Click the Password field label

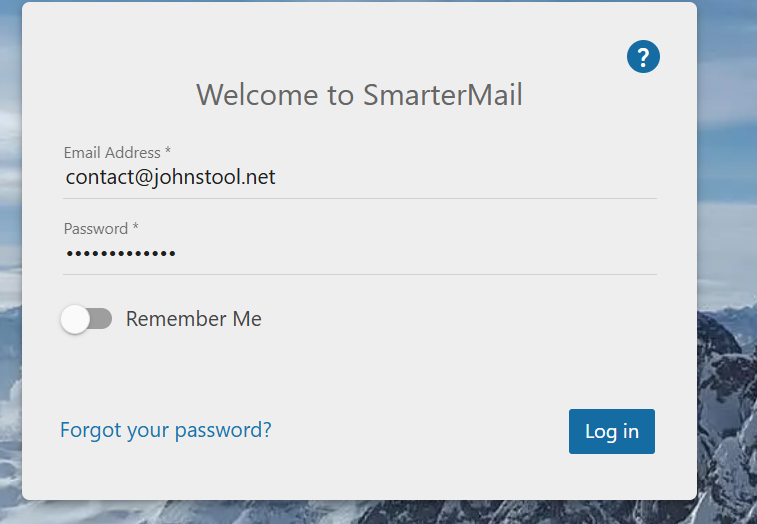[96, 229]
